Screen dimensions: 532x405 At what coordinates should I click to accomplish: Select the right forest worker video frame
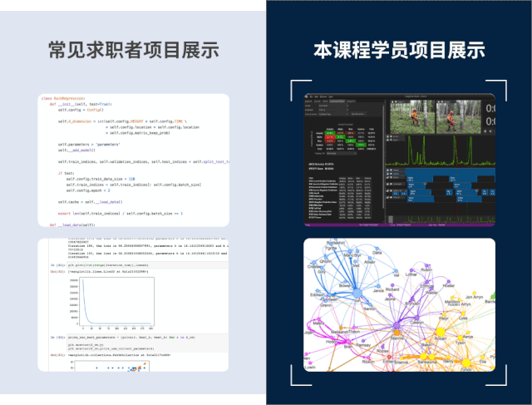[x=458, y=116]
